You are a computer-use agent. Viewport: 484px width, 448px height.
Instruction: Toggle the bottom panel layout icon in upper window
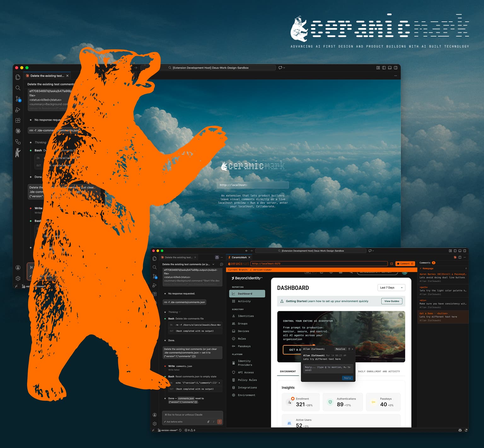(390, 68)
